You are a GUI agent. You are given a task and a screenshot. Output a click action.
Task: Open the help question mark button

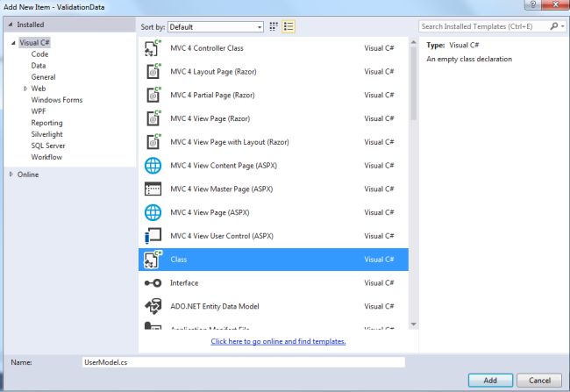(x=533, y=4)
